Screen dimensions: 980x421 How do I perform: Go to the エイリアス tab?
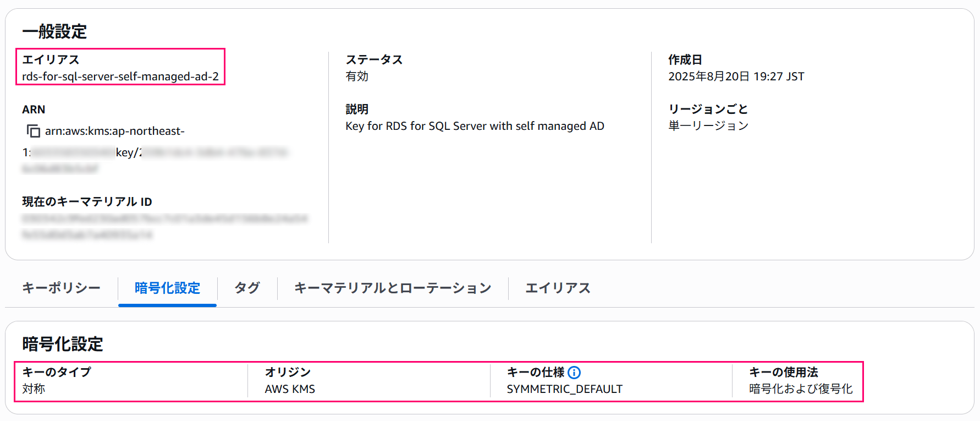tap(558, 288)
